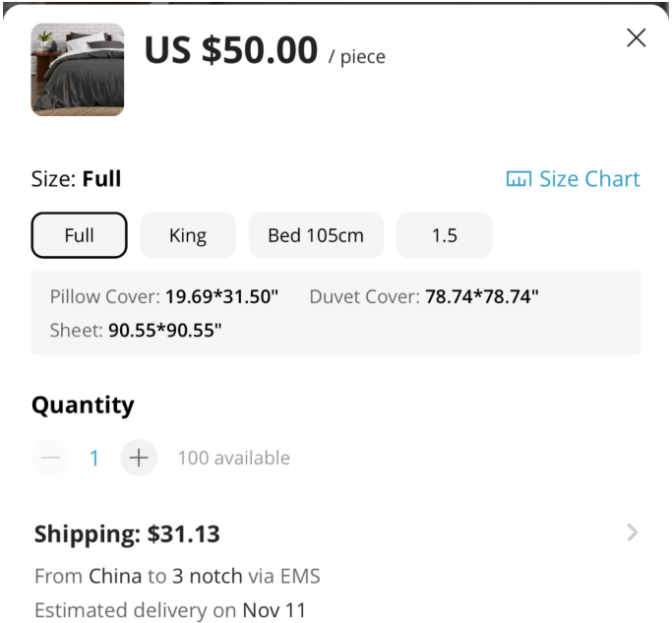The height and width of the screenshot is (623, 672).
Task: Select the Full size option
Action: point(80,235)
